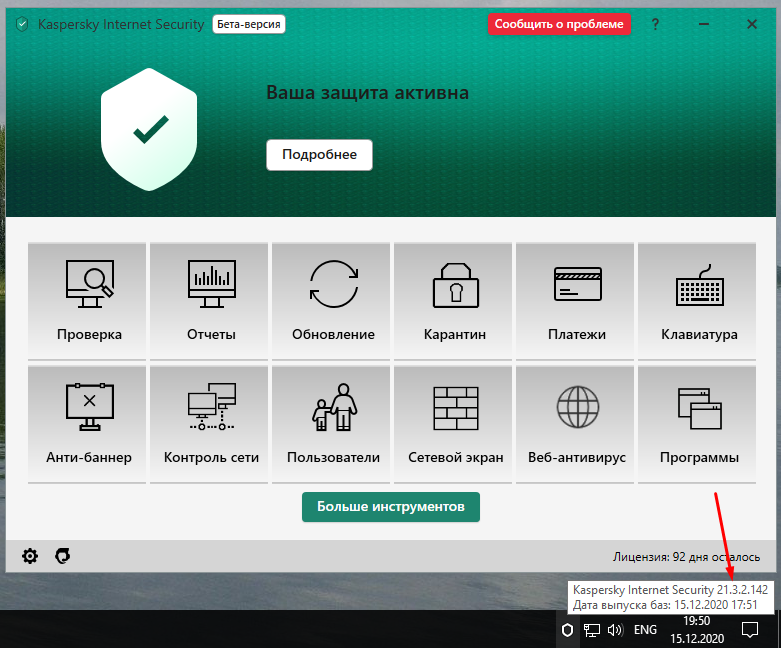The width and height of the screenshot is (781, 648).
Task: Open the Веб-антивирус tile
Action: point(575,423)
